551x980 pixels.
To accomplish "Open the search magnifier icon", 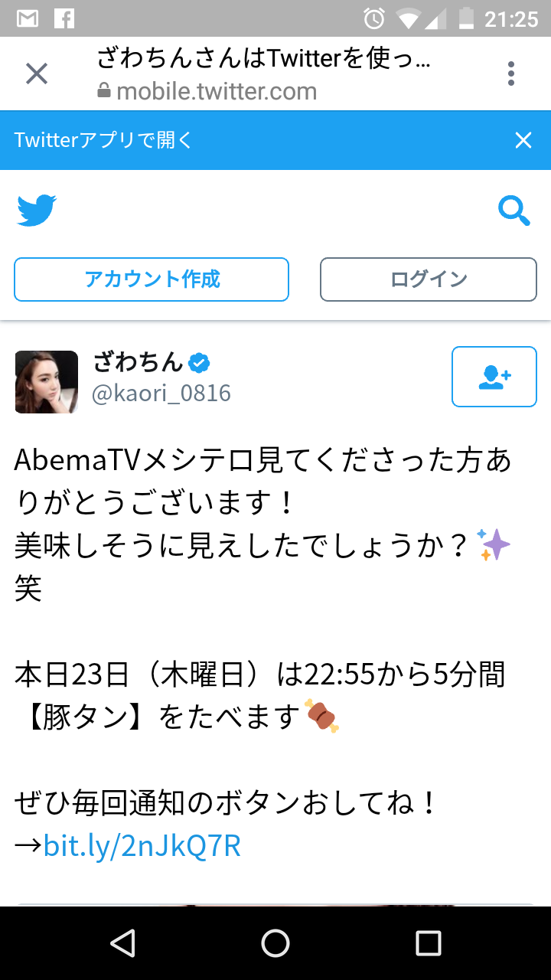I will 514,211.
